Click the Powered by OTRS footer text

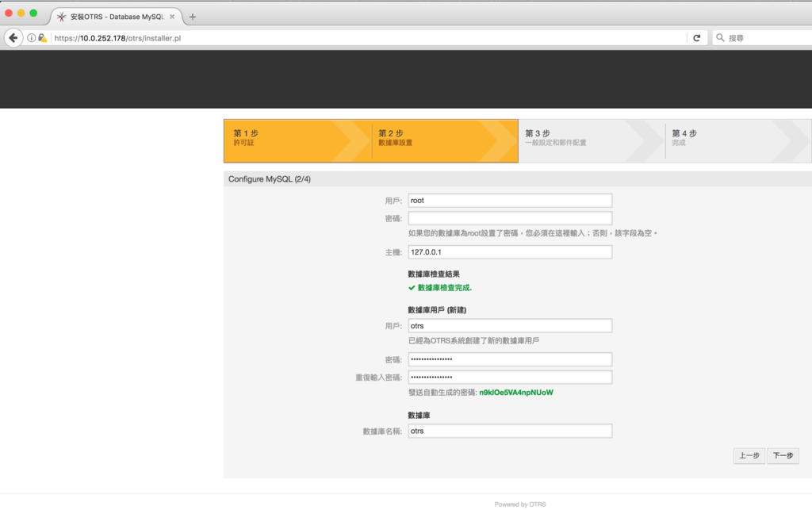click(520, 504)
